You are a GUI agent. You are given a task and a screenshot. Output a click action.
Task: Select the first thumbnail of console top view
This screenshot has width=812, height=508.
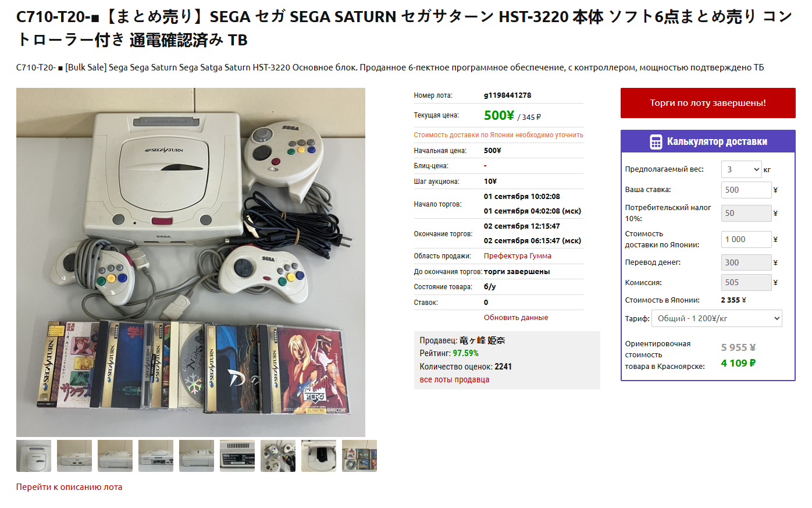(34, 456)
